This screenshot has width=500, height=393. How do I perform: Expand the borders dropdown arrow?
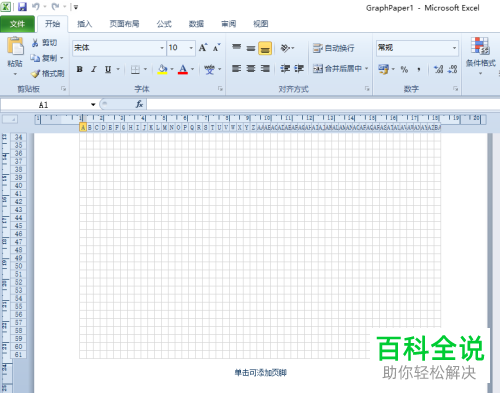click(x=145, y=69)
